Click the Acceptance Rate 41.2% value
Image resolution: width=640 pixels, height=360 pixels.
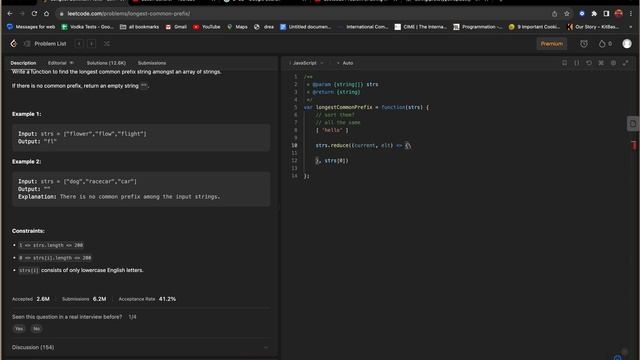click(167, 299)
